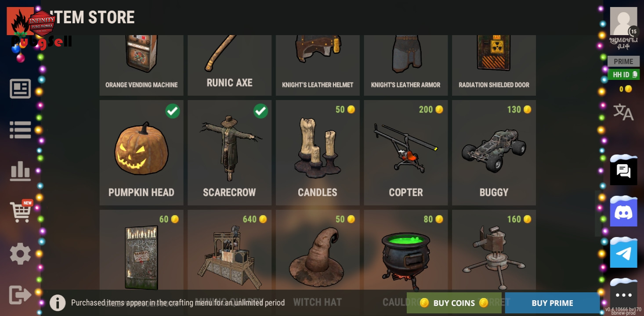644x316 pixels.
Task: Open the profile avatar picture
Action: click(623, 21)
